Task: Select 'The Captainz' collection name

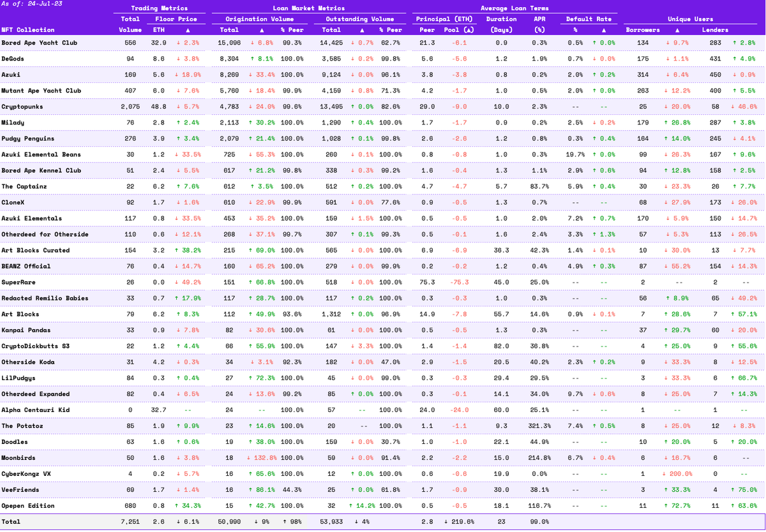Action: tap(24, 186)
